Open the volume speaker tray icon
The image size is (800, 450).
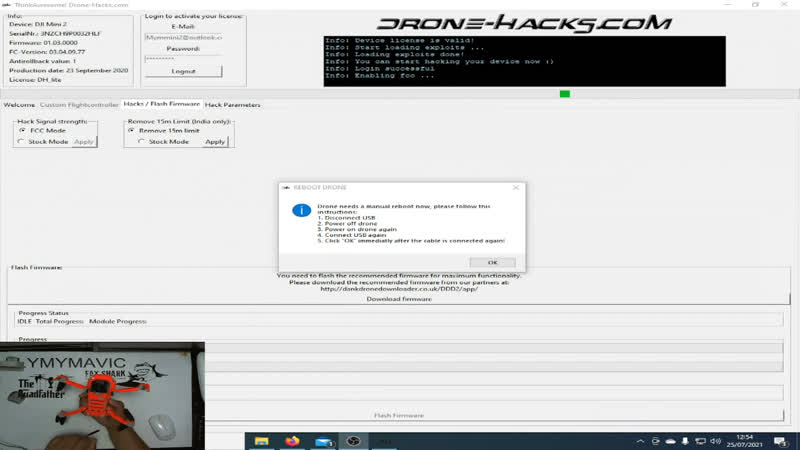715,441
